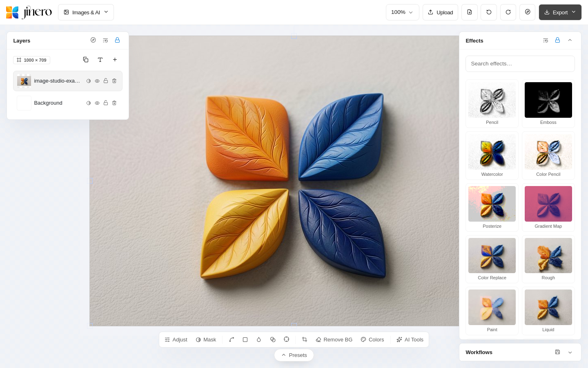Screen dimensions: 588x368
Task: Duplicate layer using the copy icon
Action: coord(86,60)
